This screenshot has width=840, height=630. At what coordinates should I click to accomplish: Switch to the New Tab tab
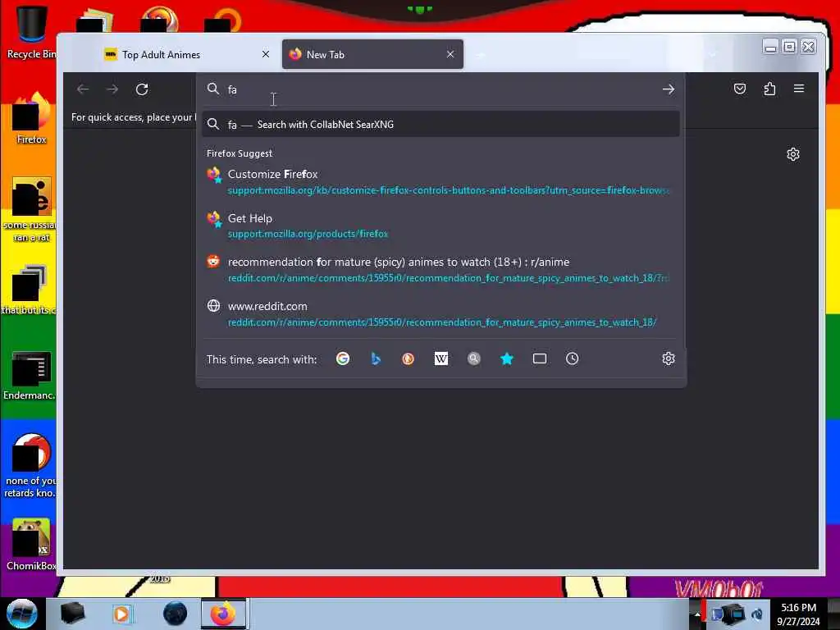[x=372, y=54]
